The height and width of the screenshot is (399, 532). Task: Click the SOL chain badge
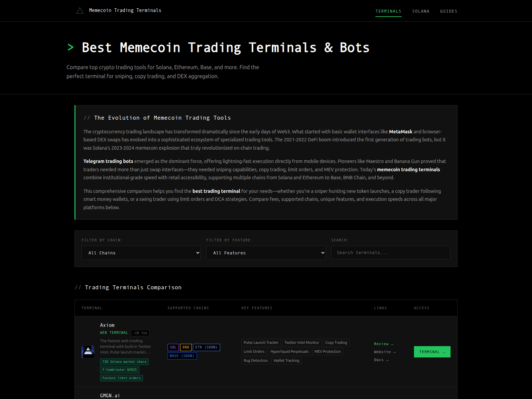(173, 347)
